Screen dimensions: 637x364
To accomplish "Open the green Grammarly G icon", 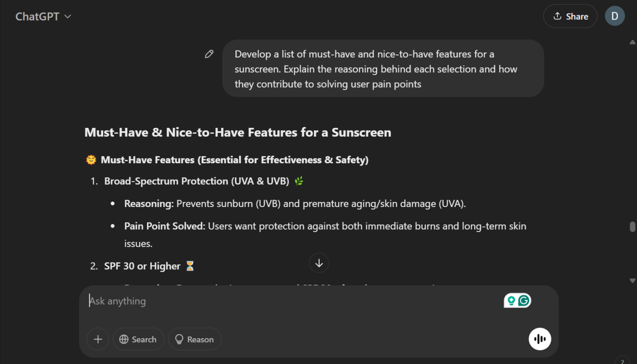I will (x=524, y=301).
